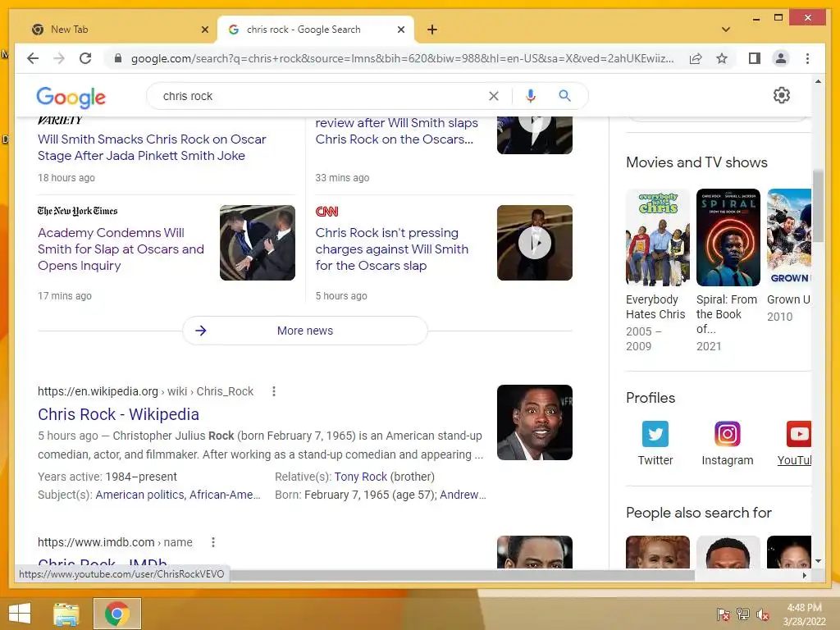Open Google quick settings gear
This screenshot has width=840, height=630.
pos(781,95)
